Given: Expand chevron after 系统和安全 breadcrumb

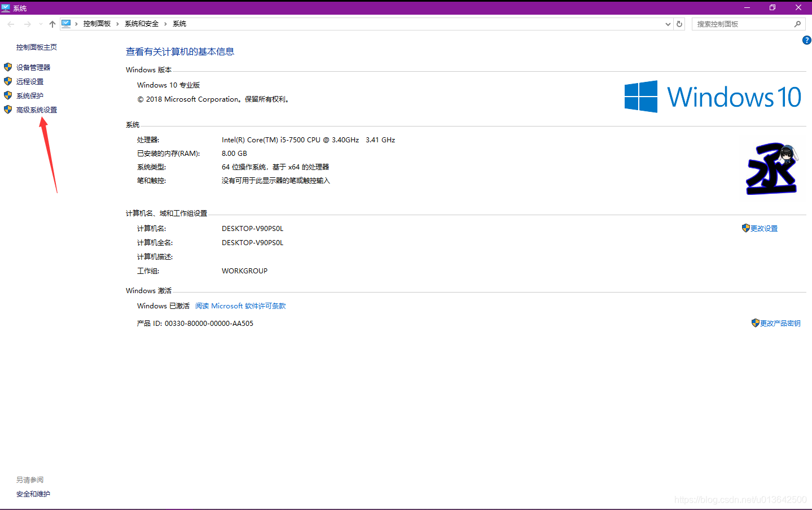Looking at the screenshot, I should (165, 24).
